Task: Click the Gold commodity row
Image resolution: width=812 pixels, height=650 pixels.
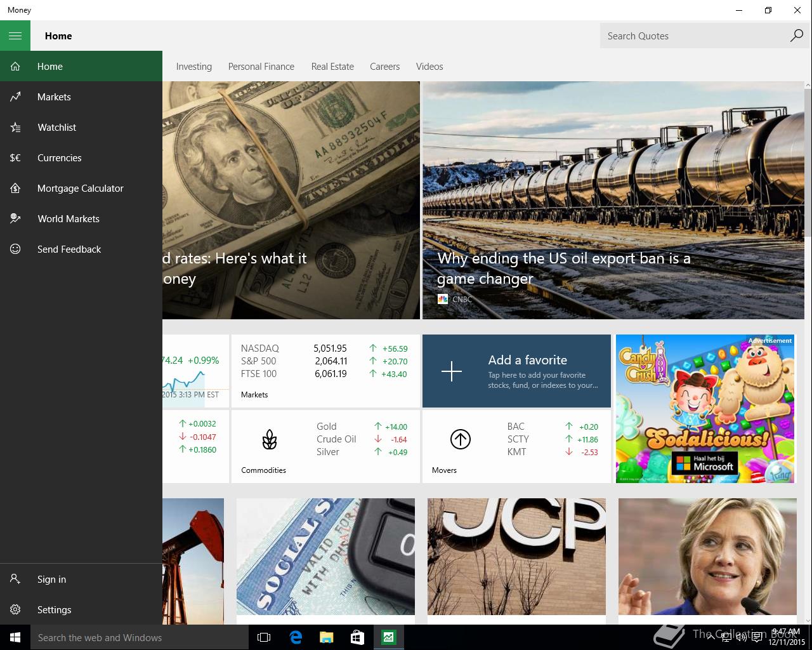Action: point(362,426)
